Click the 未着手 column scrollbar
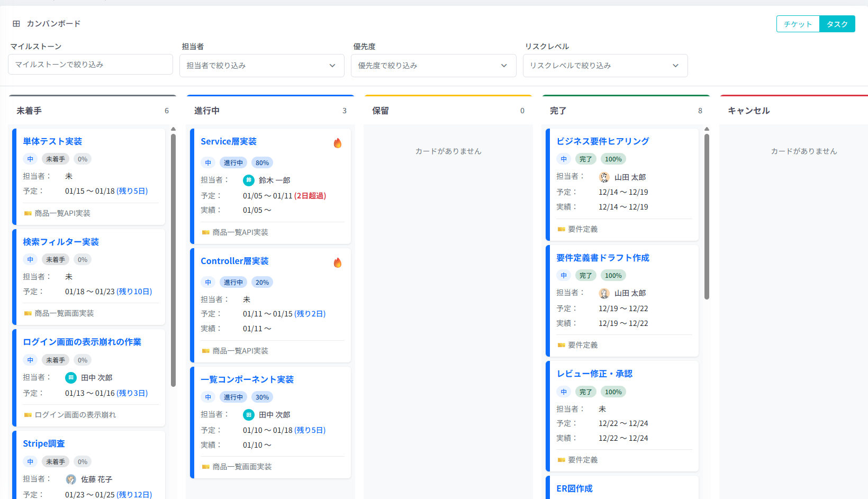The width and height of the screenshot is (868, 499). pos(173,259)
